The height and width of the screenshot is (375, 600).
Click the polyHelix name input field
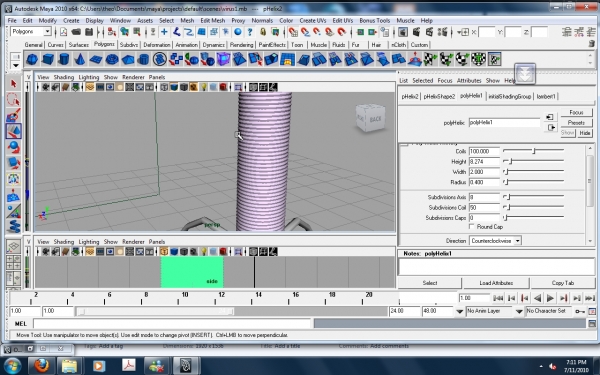pos(504,122)
